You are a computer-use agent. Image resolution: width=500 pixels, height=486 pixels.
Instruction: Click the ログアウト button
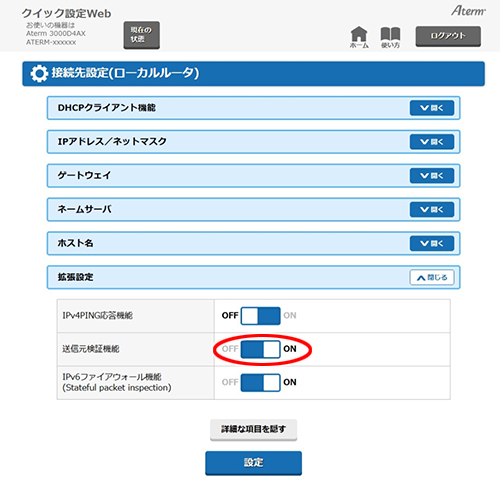tap(448, 36)
